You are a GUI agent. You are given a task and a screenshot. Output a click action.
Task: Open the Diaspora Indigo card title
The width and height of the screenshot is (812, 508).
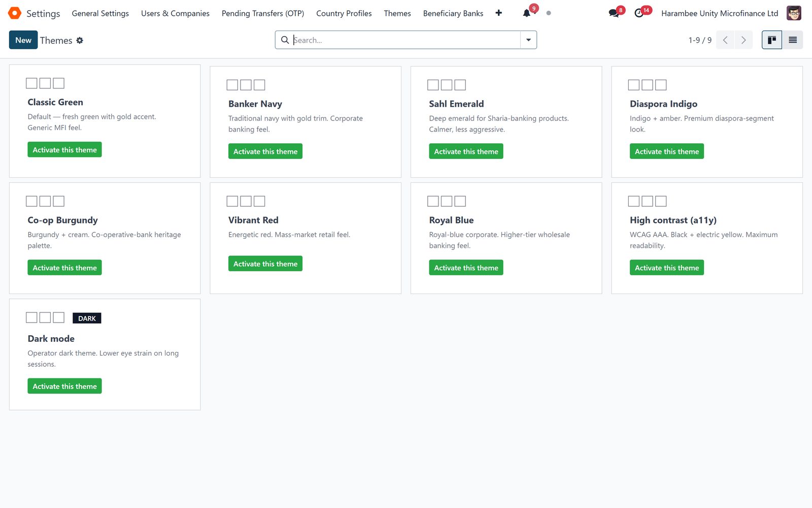(x=663, y=104)
